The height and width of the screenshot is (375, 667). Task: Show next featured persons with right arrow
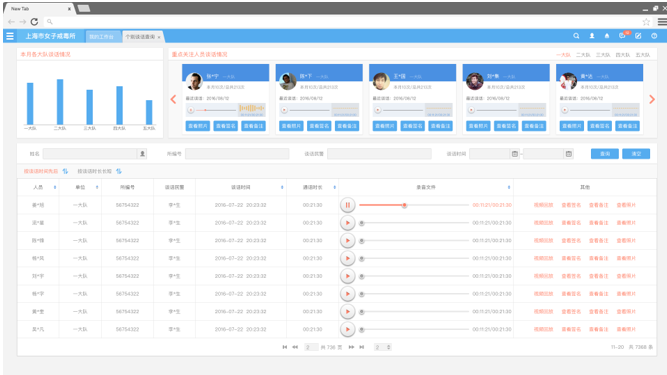652,99
